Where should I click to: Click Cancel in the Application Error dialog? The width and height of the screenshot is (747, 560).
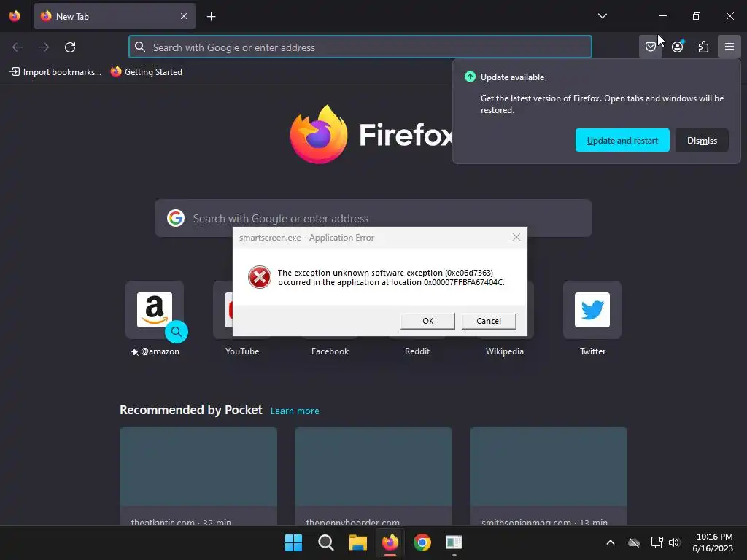(x=489, y=321)
